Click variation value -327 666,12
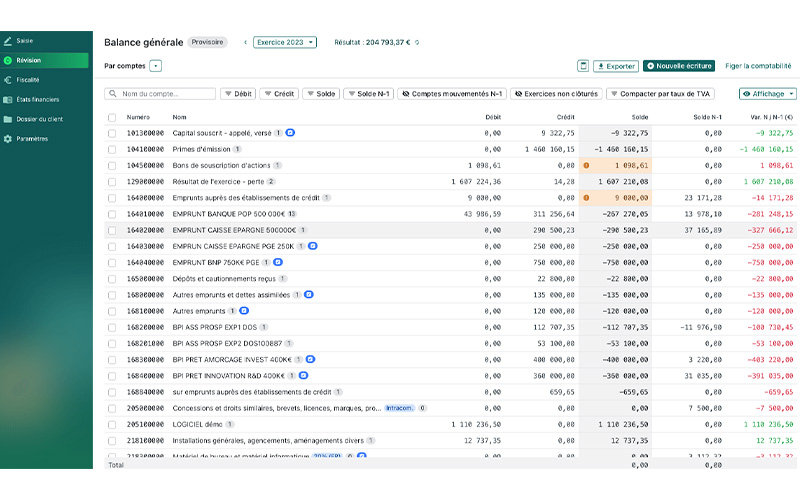The height and width of the screenshot is (500, 800). pos(770,230)
